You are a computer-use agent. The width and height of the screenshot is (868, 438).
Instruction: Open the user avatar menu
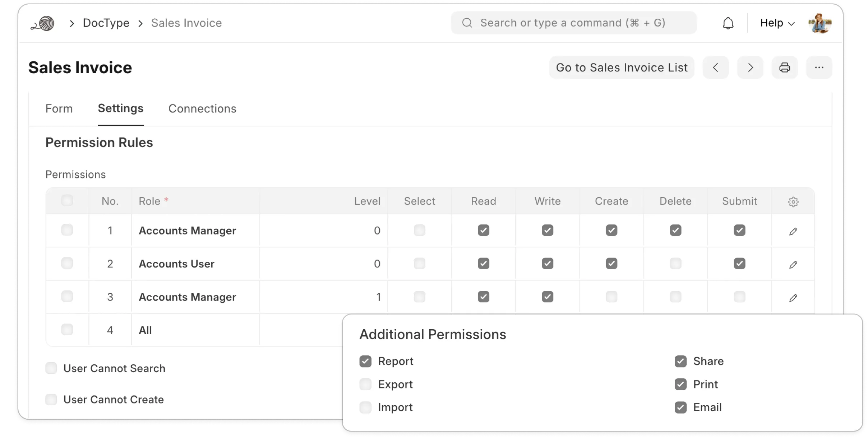tap(820, 23)
